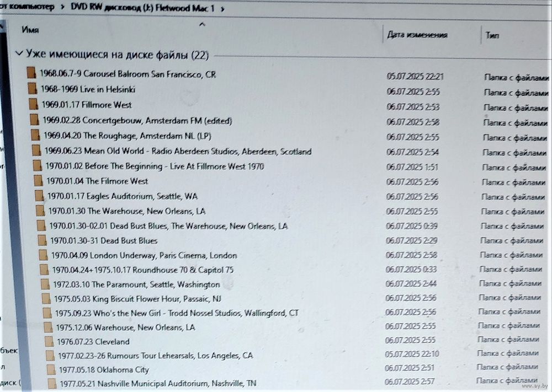Select name '1970.04.24+1975.10.17 Roundhouse 70 & Capitol 75'
The image size is (552, 392).
coord(143,270)
